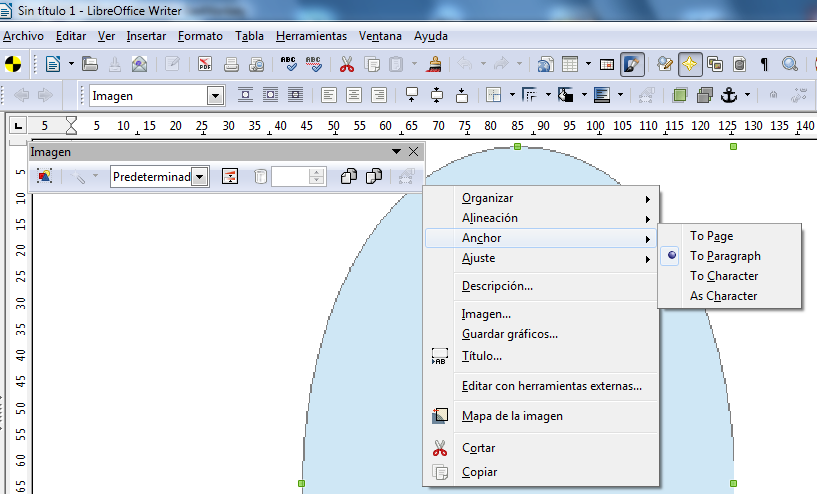Select the To Page anchor option
The width and height of the screenshot is (817, 494).
coord(729,236)
